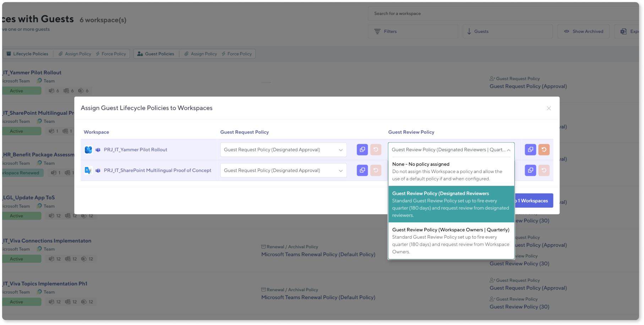Viewport: 644px width, 325px height.
Task: Copy the Guest Request Policy for PRJ_IT_SharePoint Multilingual Proof of Concept
Action: [362, 170]
